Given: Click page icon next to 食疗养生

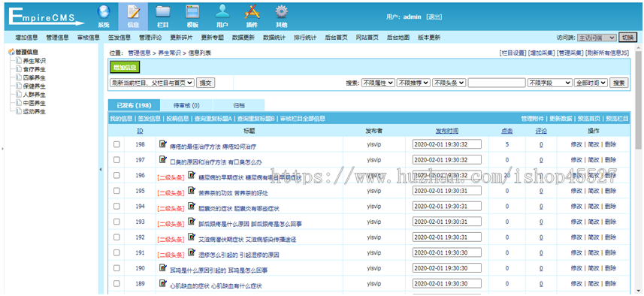Looking at the screenshot, I should [19, 69].
